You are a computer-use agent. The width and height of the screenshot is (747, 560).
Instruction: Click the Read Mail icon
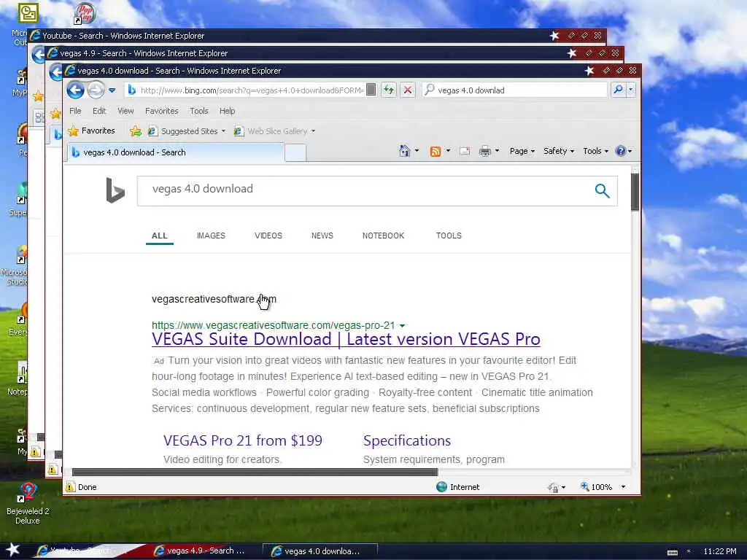[x=465, y=152]
